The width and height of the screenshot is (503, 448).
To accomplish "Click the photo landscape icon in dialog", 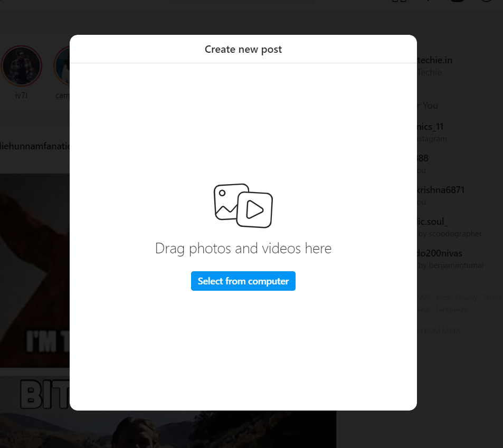I will click(227, 202).
